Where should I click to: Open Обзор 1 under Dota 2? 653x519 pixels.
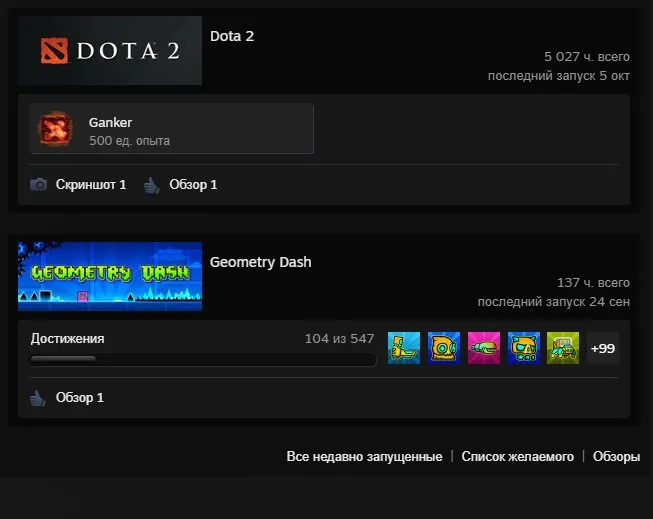[x=193, y=185]
